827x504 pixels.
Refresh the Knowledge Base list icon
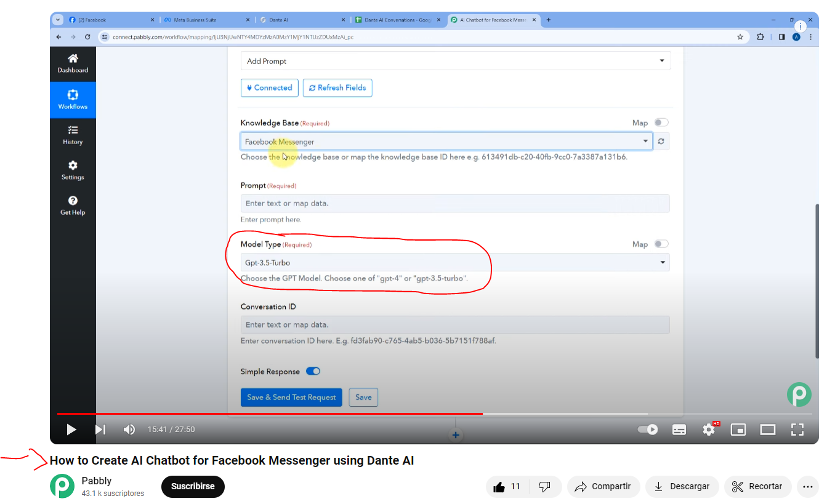(x=661, y=142)
